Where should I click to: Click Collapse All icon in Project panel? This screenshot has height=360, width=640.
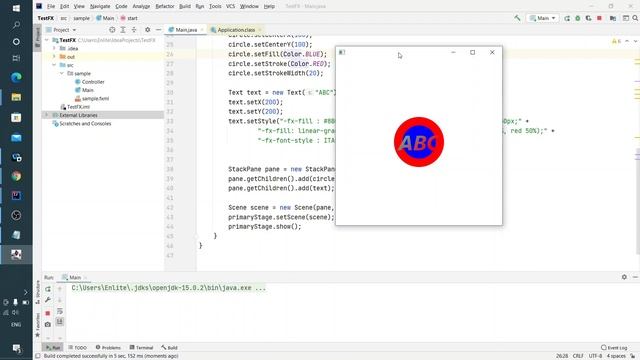click(x=134, y=30)
